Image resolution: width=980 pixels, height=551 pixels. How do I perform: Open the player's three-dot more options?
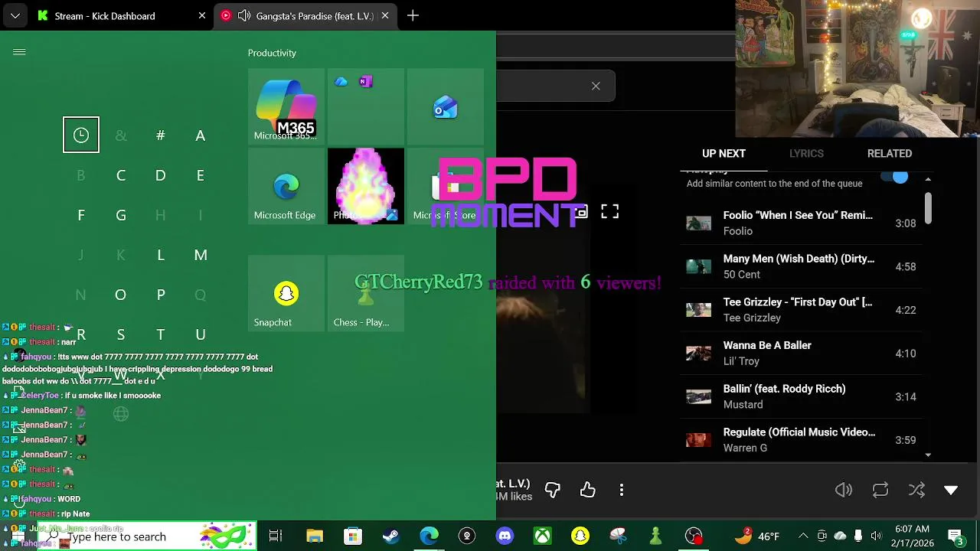[x=622, y=490]
